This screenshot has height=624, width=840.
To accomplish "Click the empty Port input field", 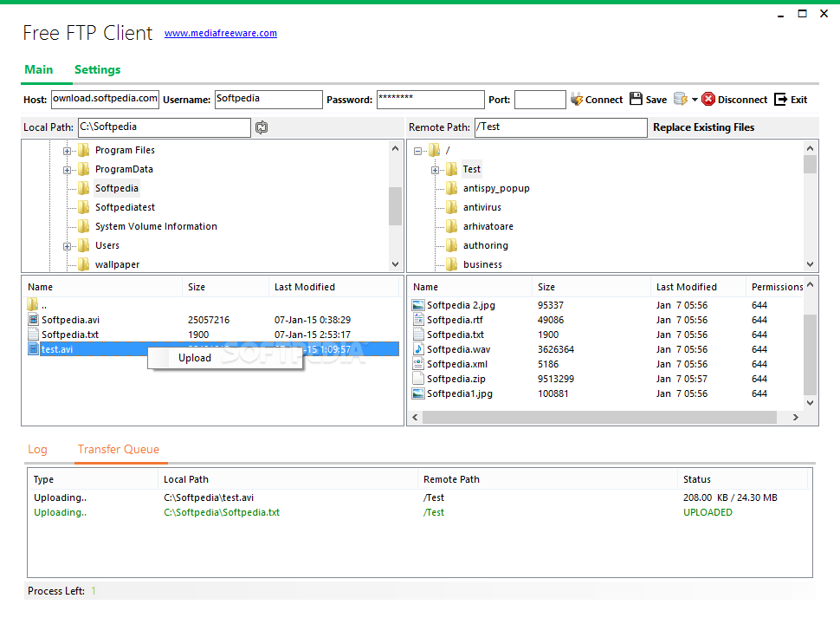I will coord(540,99).
